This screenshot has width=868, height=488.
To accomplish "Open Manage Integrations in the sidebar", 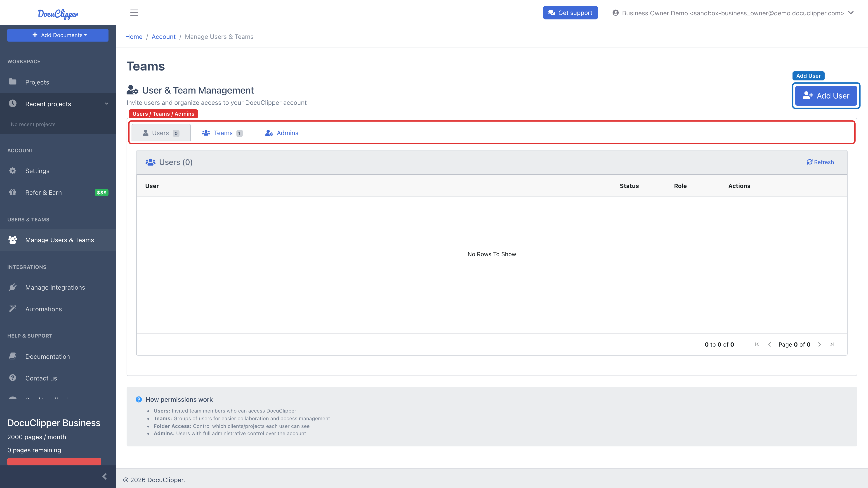I will click(58, 287).
